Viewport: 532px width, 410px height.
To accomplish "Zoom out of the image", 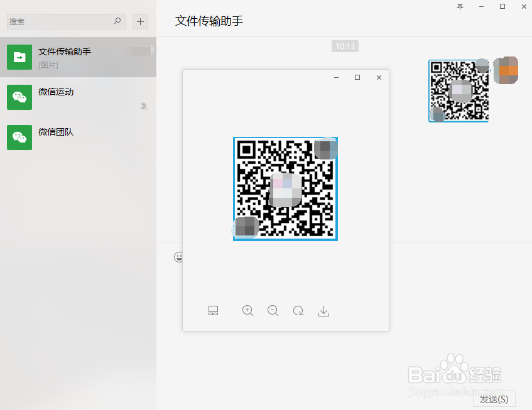I will (273, 310).
